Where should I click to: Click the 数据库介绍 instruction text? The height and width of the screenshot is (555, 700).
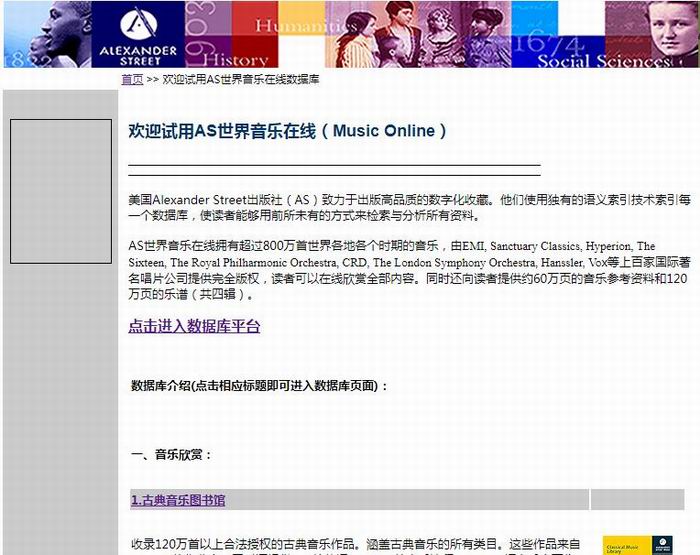pos(260,386)
